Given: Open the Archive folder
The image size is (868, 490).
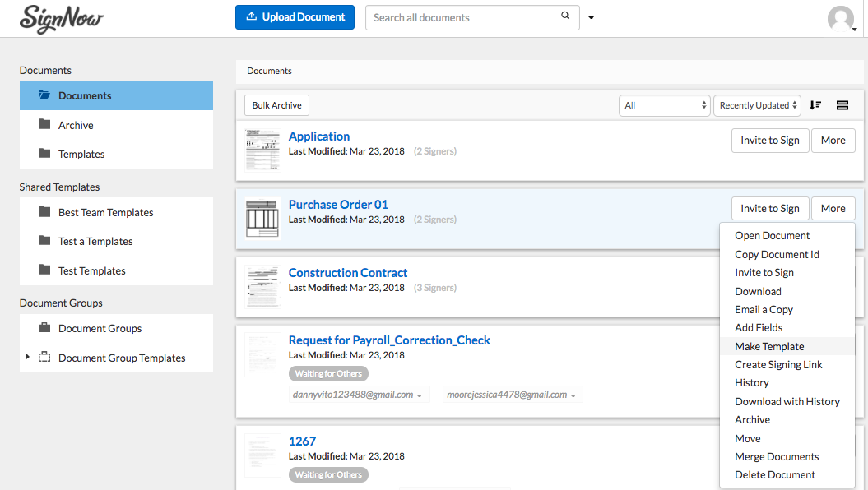Looking at the screenshot, I should 76,125.
